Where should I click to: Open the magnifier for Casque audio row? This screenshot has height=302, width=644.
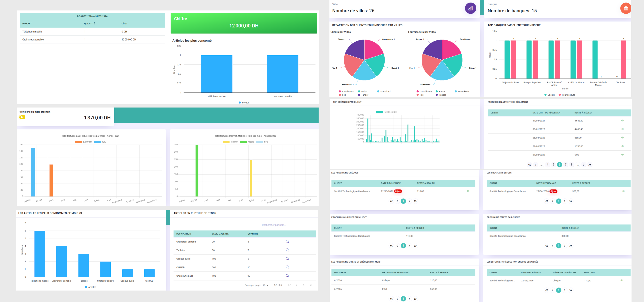(x=287, y=259)
